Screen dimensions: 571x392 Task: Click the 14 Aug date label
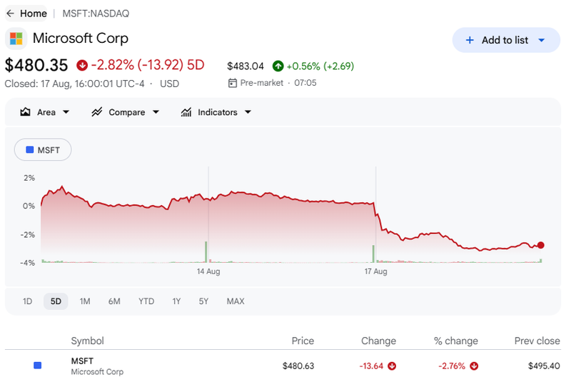point(208,271)
